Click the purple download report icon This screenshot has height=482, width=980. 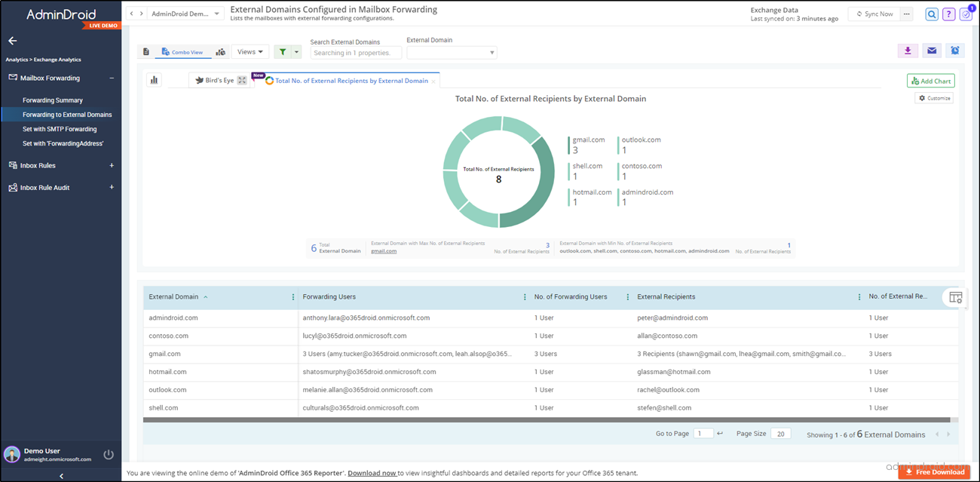(x=908, y=51)
